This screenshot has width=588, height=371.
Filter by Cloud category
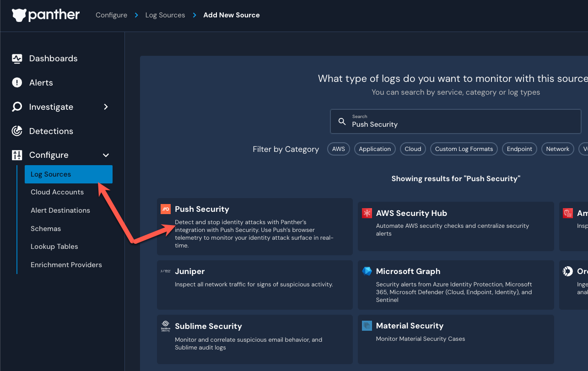[413, 149]
